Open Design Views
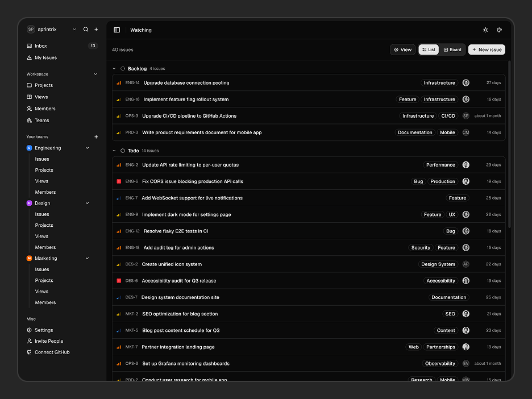This screenshot has width=532, height=399. (x=41, y=236)
